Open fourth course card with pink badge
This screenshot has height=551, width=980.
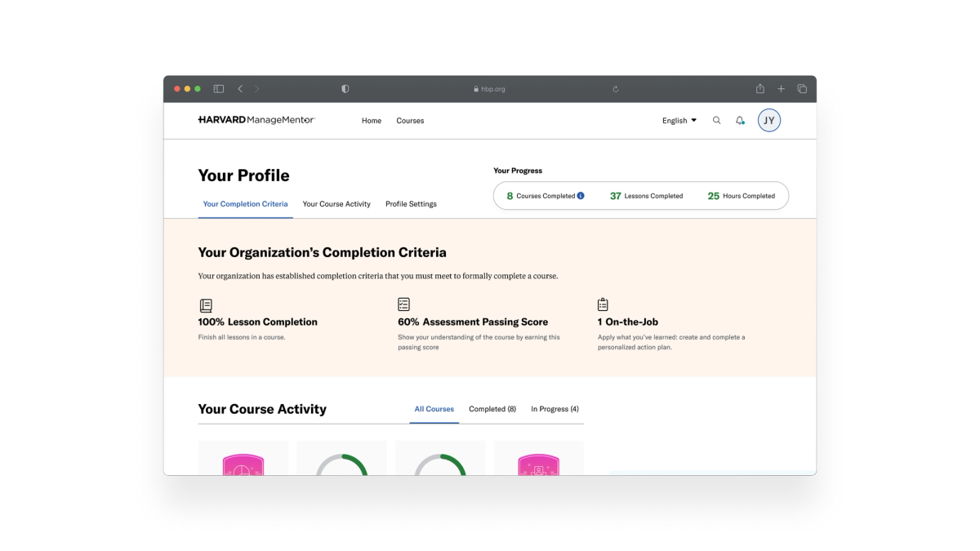(x=539, y=458)
